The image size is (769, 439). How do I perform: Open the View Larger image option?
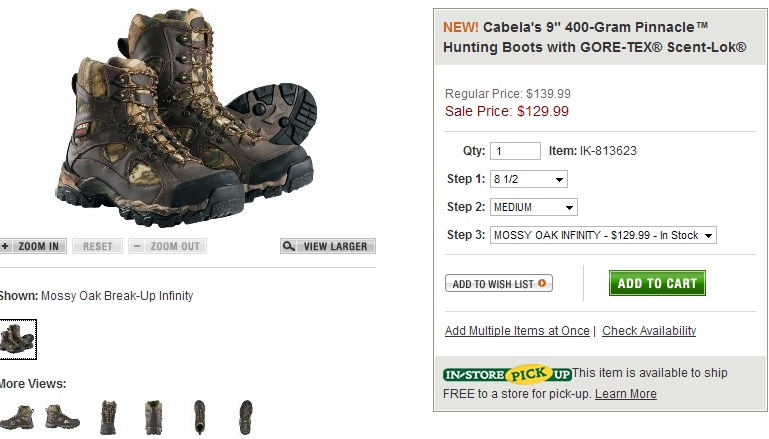pos(327,246)
